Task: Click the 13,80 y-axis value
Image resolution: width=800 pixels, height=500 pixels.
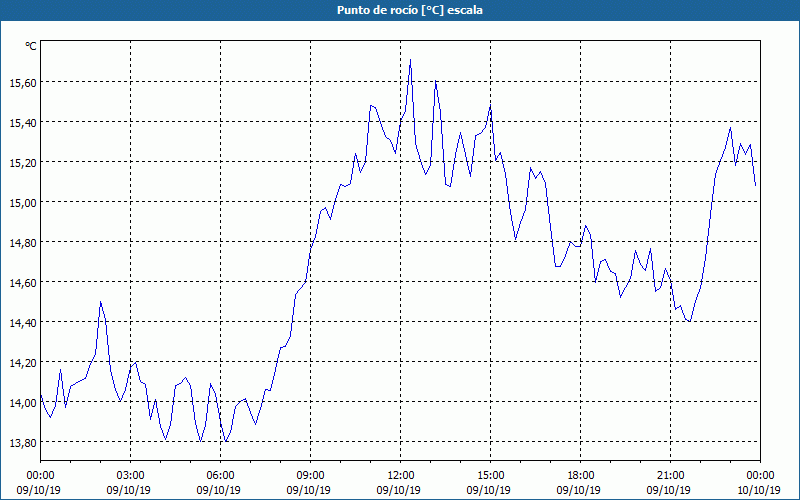Action: coord(23,442)
